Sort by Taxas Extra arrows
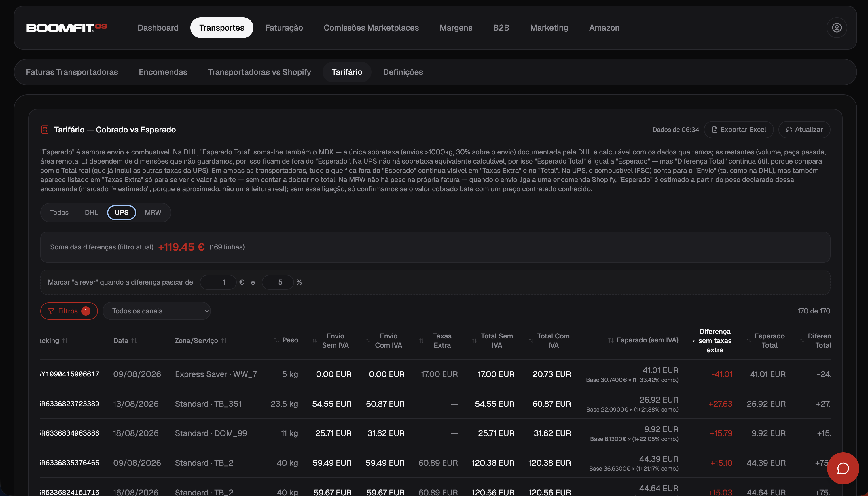Image resolution: width=868 pixels, height=496 pixels. coord(422,341)
